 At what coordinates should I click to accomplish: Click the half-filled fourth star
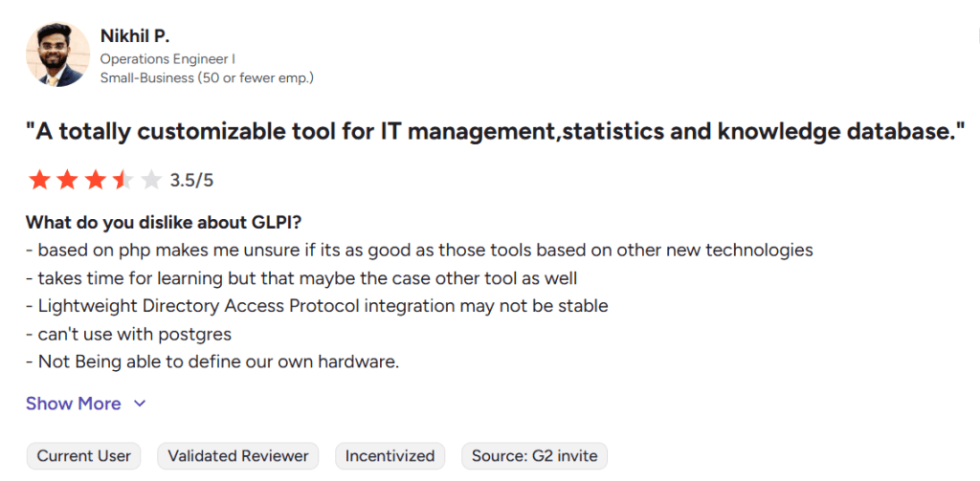123,180
